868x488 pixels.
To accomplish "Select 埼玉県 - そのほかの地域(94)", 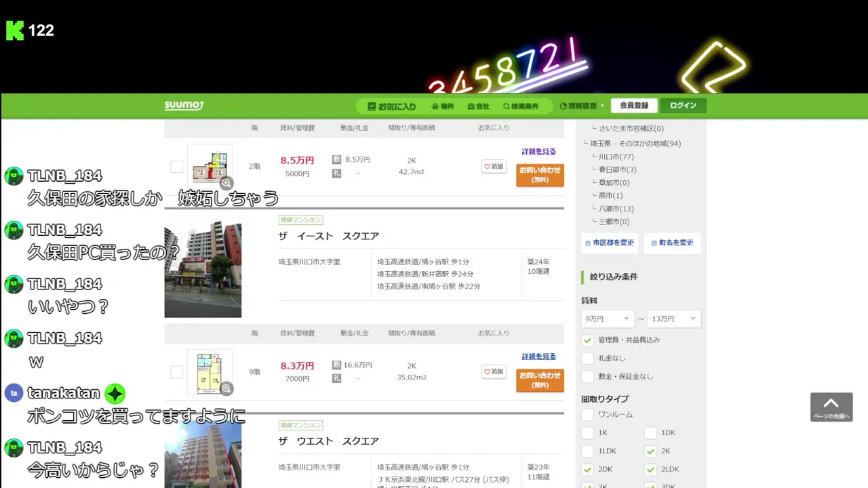I will (635, 144).
